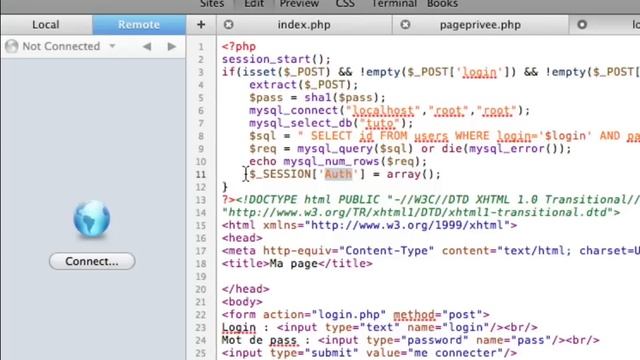Click line number 11 in the gutter
640x360 pixels.
pos(201,175)
